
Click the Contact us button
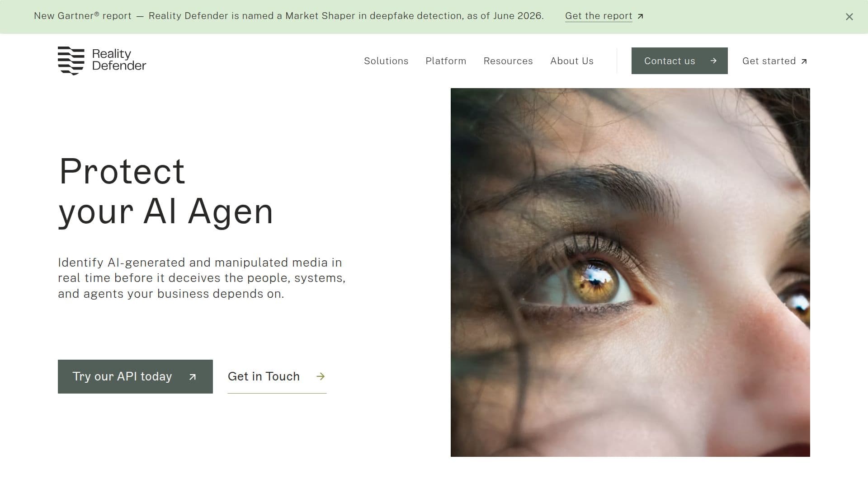[679, 61]
